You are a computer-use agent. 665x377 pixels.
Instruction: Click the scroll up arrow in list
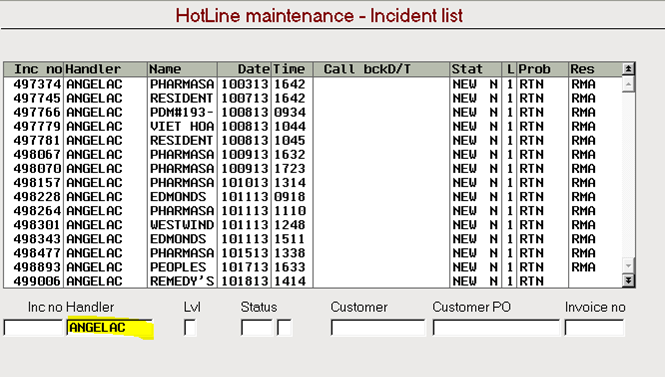point(628,84)
